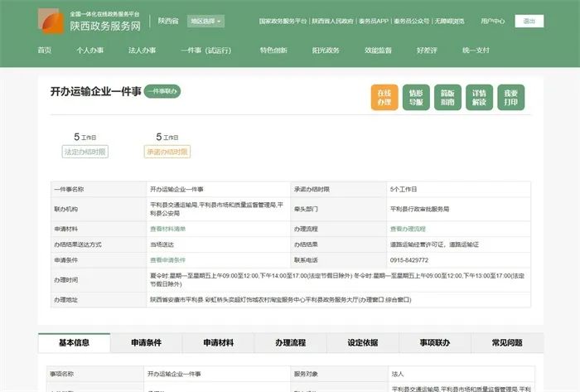This screenshot has height=392, width=580.
Task: Go to 用户中心 user center
Action: point(492,21)
